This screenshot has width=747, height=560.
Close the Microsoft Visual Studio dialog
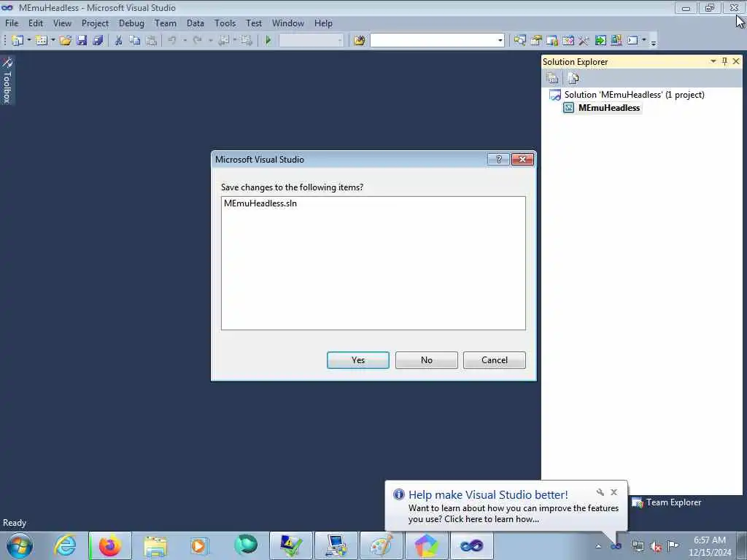522,159
